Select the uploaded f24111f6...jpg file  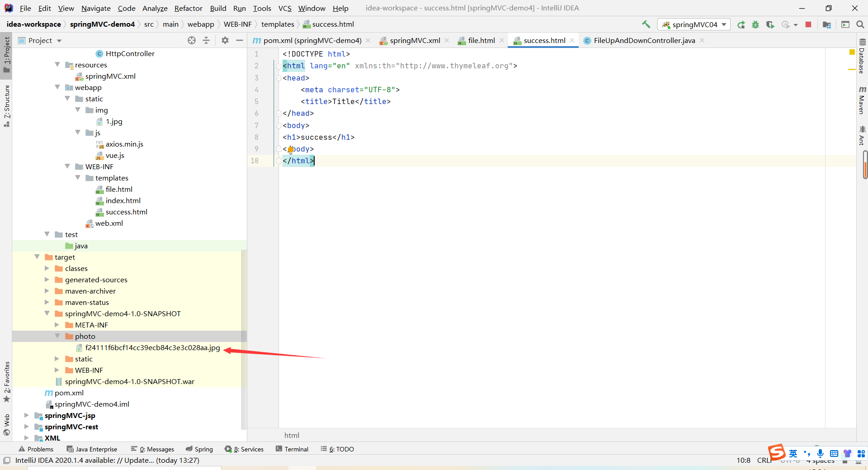[x=152, y=347]
